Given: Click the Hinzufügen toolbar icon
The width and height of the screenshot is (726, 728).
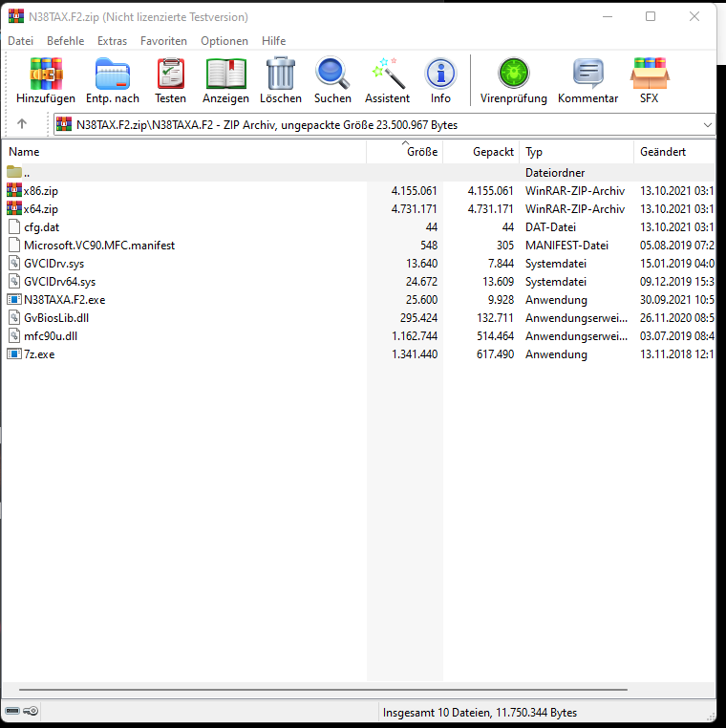Looking at the screenshot, I should coord(46,74).
